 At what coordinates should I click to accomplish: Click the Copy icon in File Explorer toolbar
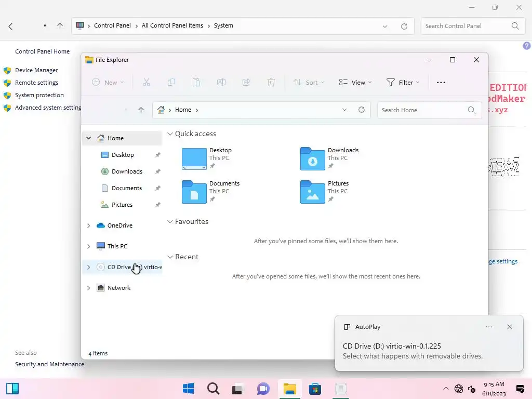point(171,83)
